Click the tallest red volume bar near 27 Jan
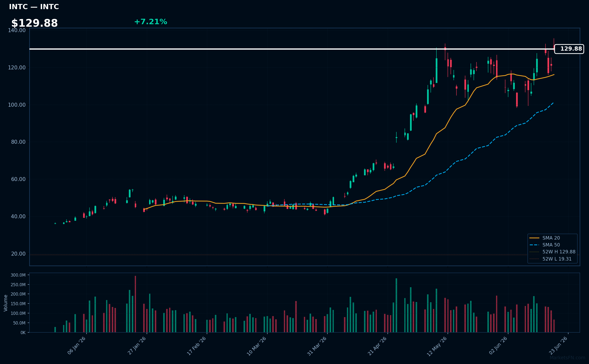The height and width of the screenshot is (364, 589). pyautogui.click(x=135, y=304)
